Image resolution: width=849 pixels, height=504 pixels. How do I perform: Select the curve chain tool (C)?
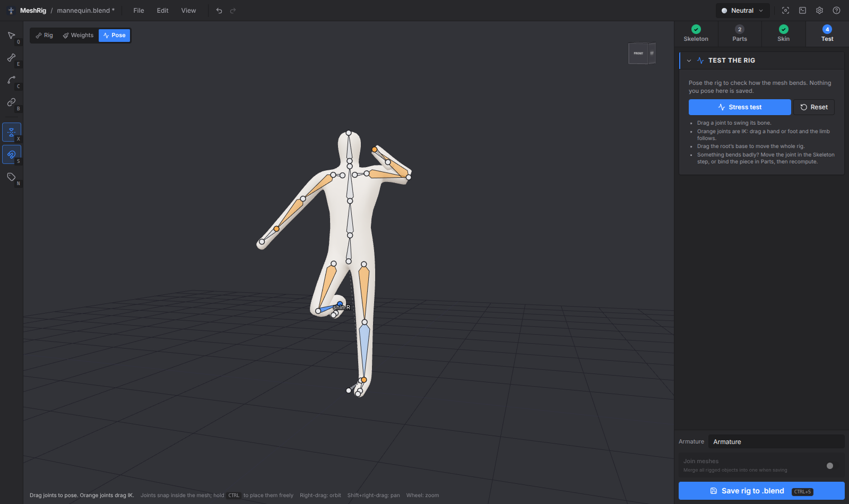(11, 80)
